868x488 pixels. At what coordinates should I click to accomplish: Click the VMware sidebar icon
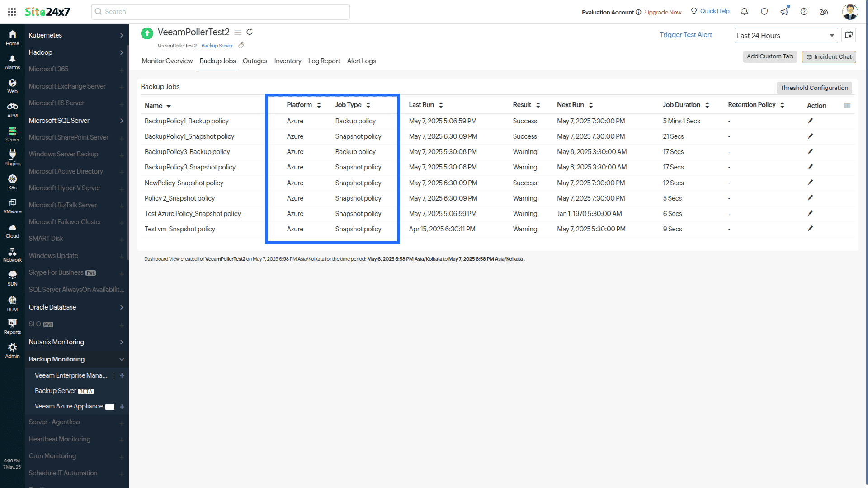pyautogui.click(x=12, y=206)
